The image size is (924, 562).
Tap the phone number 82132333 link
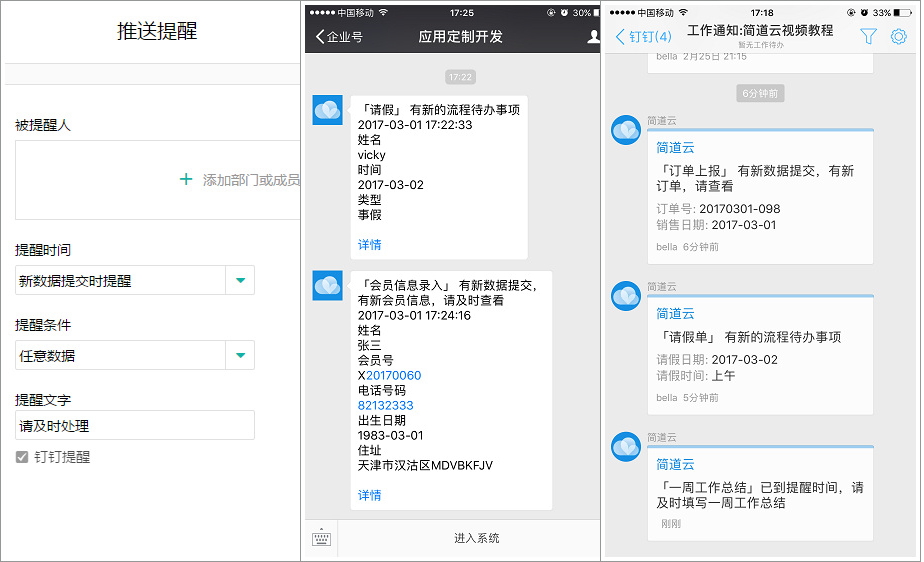[x=385, y=405]
